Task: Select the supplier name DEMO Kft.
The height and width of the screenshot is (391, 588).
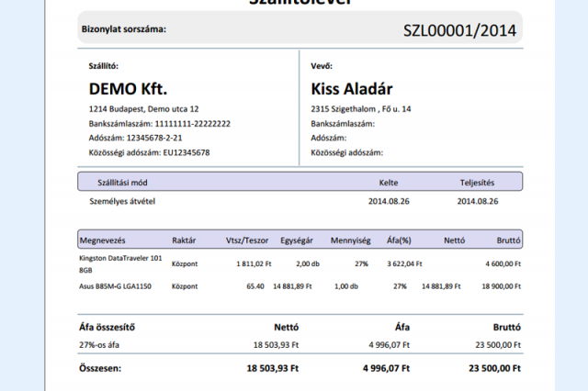Action: 128,89
